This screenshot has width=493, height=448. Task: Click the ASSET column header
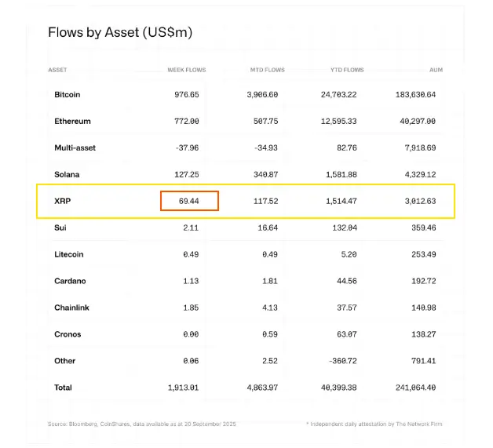(57, 70)
